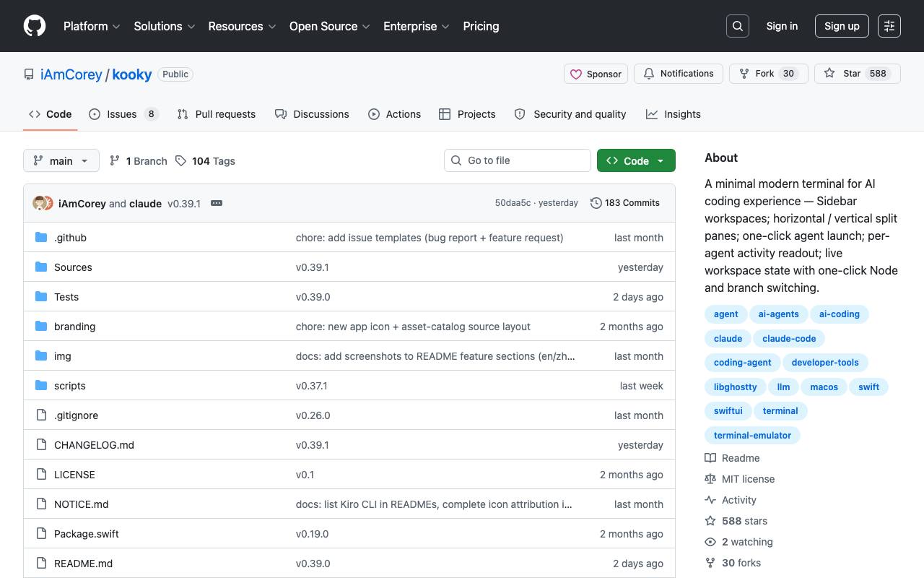924x578 pixels.
Task: Open the search magnifier button
Action: 738,26
